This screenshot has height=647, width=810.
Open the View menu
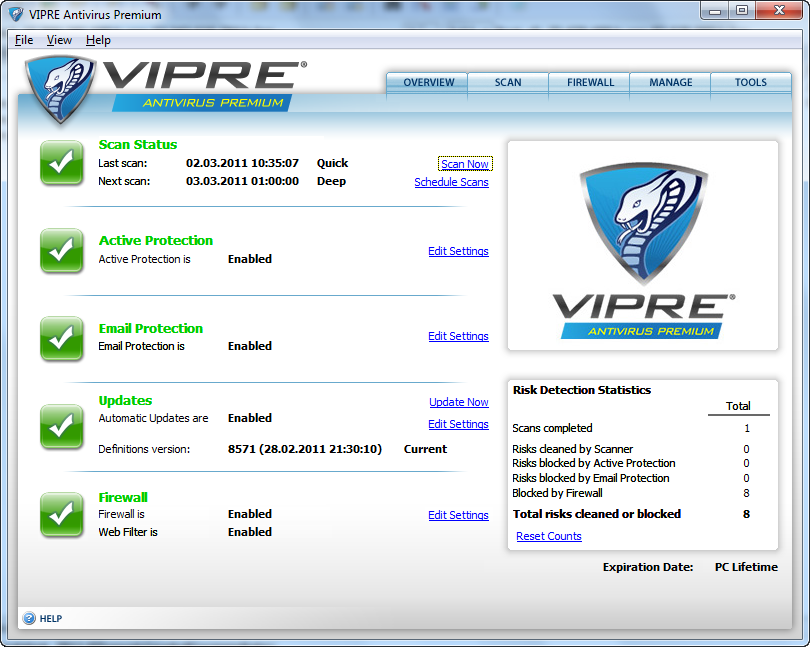pyautogui.click(x=59, y=40)
